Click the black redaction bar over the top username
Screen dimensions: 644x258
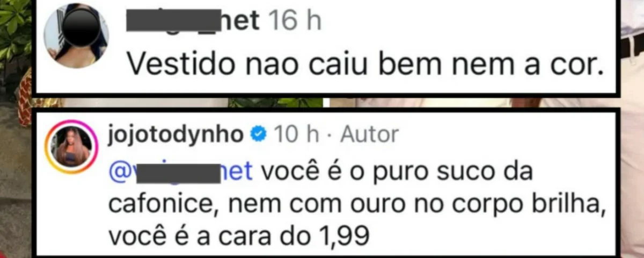tap(173, 21)
